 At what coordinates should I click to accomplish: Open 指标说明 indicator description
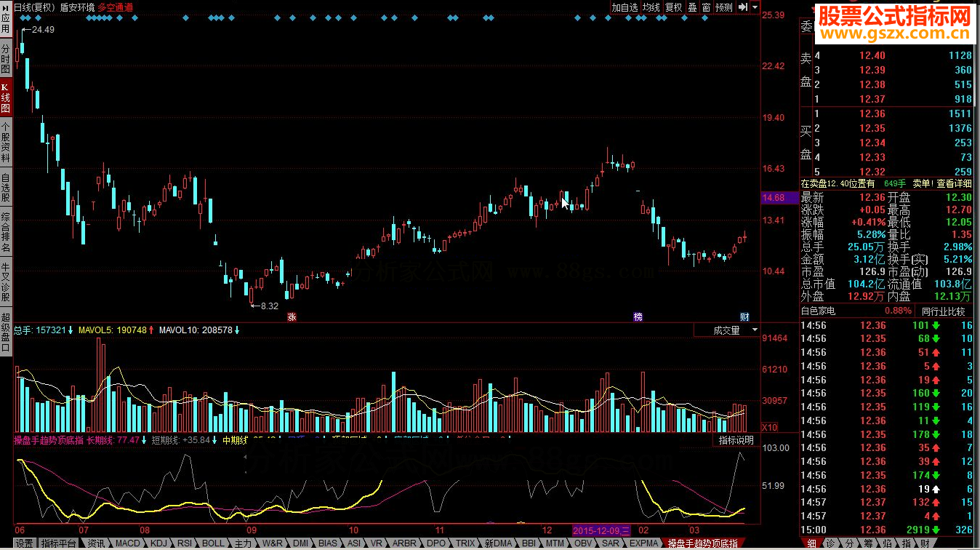(736, 440)
